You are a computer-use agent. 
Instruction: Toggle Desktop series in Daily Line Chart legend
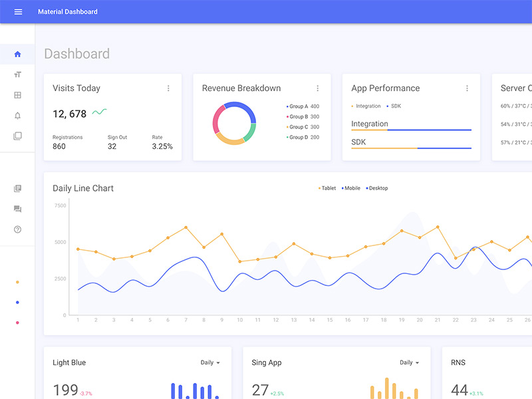point(377,188)
